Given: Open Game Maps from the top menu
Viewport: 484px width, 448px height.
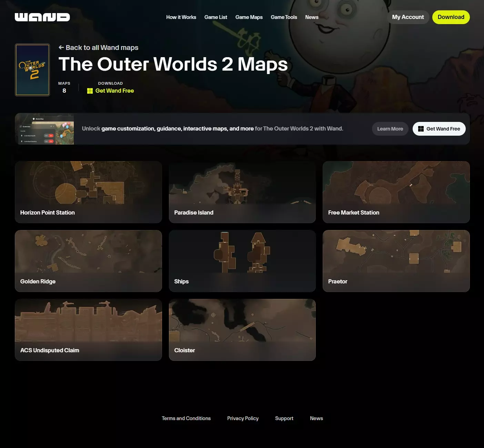Looking at the screenshot, I should [249, 17].
